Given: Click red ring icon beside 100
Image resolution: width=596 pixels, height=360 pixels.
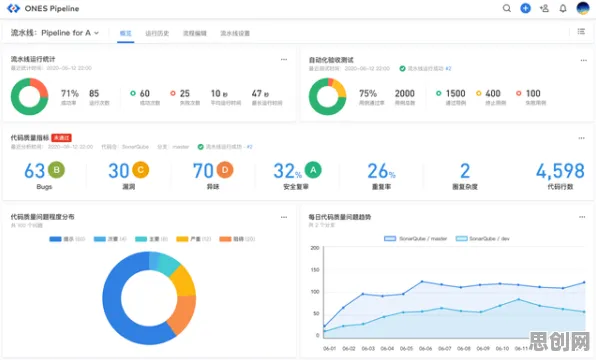Looking at the screenshot, I should click(x=518, y=93).
